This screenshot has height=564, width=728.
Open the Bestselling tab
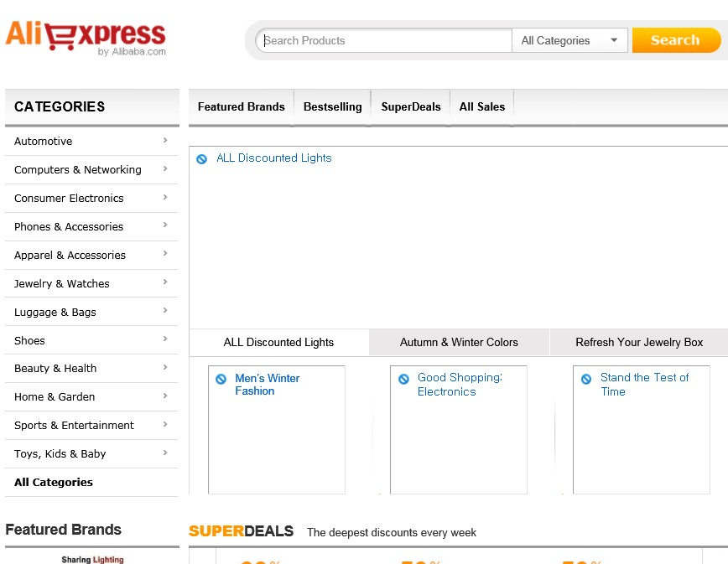click(x=333, y=106)
